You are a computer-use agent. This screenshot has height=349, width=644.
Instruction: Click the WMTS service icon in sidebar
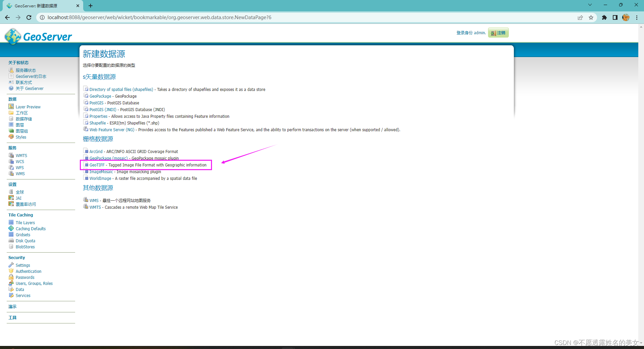[x=11, y=155]
